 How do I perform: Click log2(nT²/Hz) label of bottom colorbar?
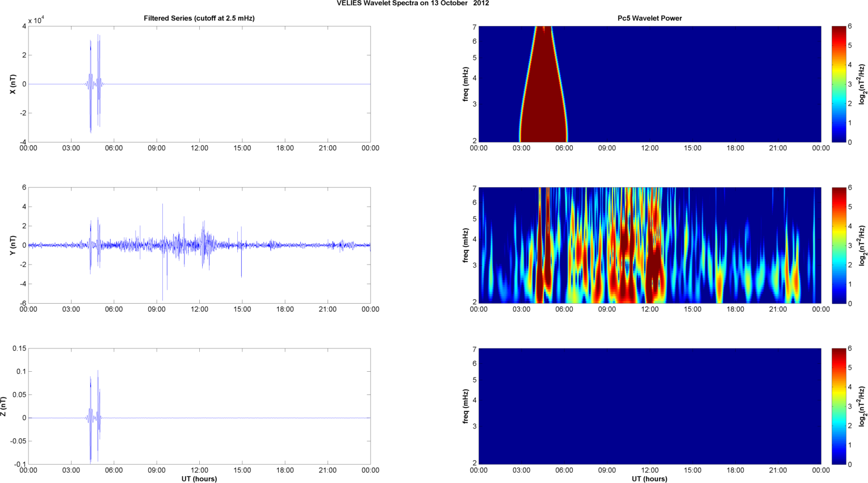[862, 406]
